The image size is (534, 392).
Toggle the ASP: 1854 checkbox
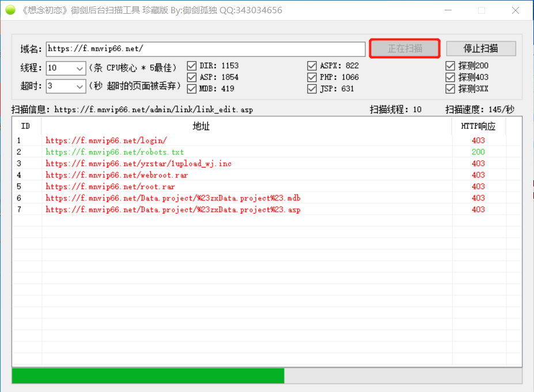coord(192,77)
